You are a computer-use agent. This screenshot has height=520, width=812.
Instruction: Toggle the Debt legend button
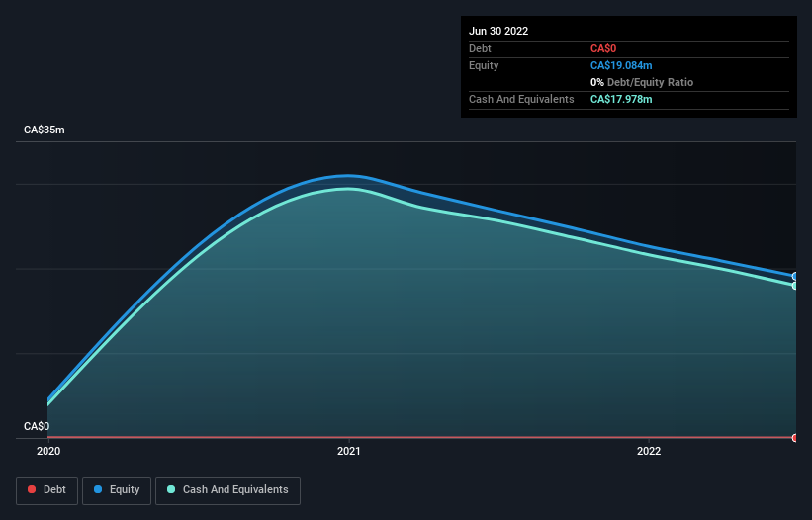pyautogui.click(x=47, y=490)
